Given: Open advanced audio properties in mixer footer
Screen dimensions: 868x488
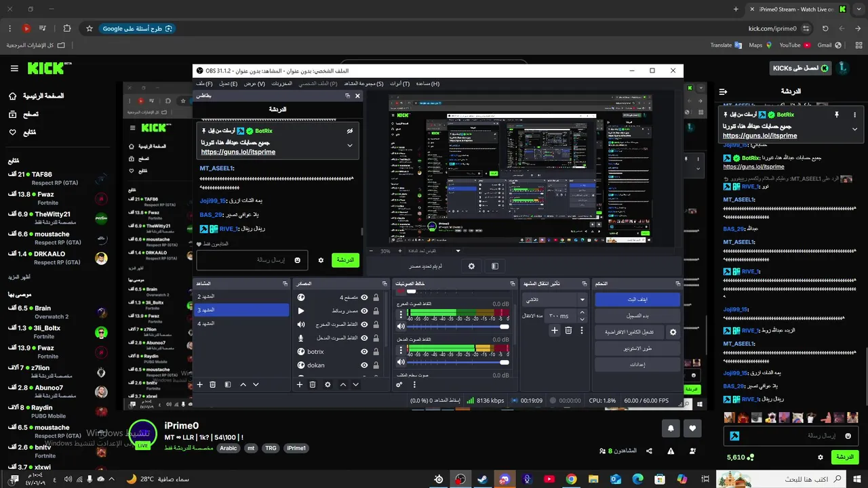Looking at the screenshot, I should (399, 384).
